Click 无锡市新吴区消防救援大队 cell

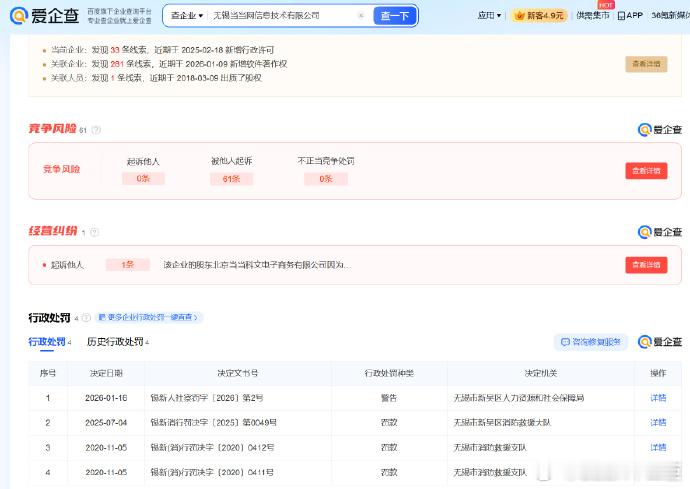[502, 423]
